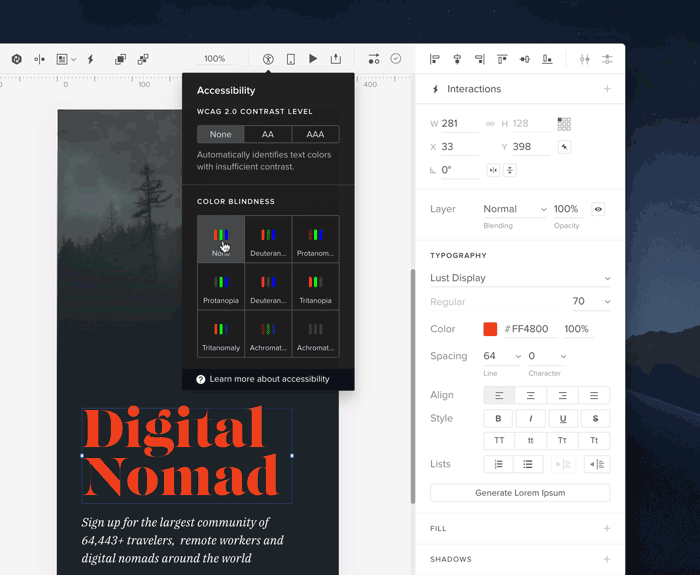Click the lightning bolt icon in top toolbar

91,59
